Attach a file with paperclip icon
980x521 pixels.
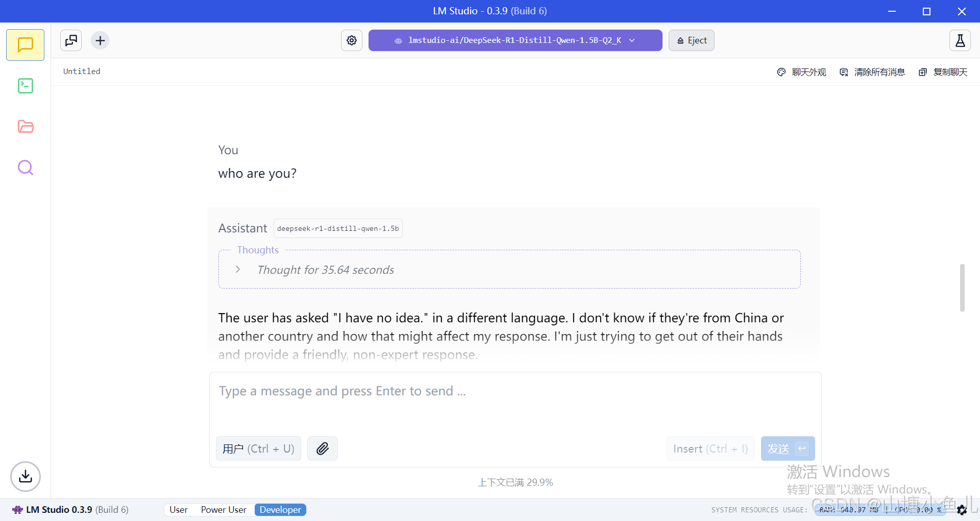tap(323, 448)
